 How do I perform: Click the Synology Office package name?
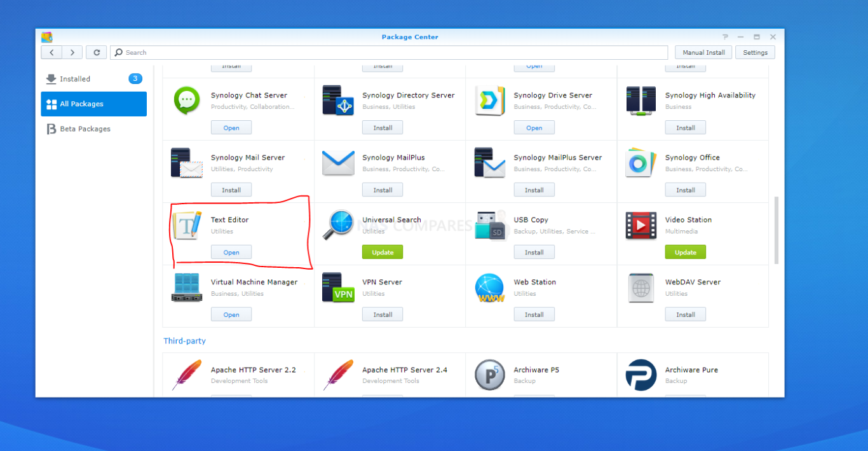click(x=693, y=158)
